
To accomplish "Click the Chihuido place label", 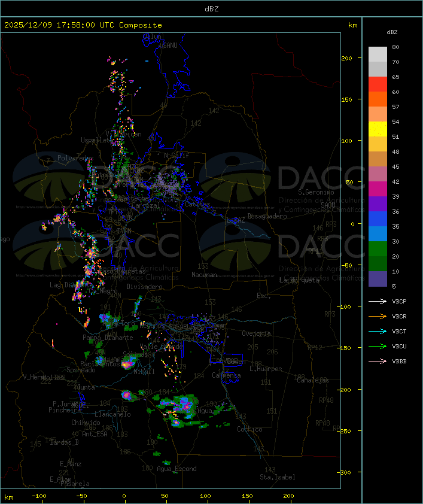I will pyautogui.click(x=86, y=423).
